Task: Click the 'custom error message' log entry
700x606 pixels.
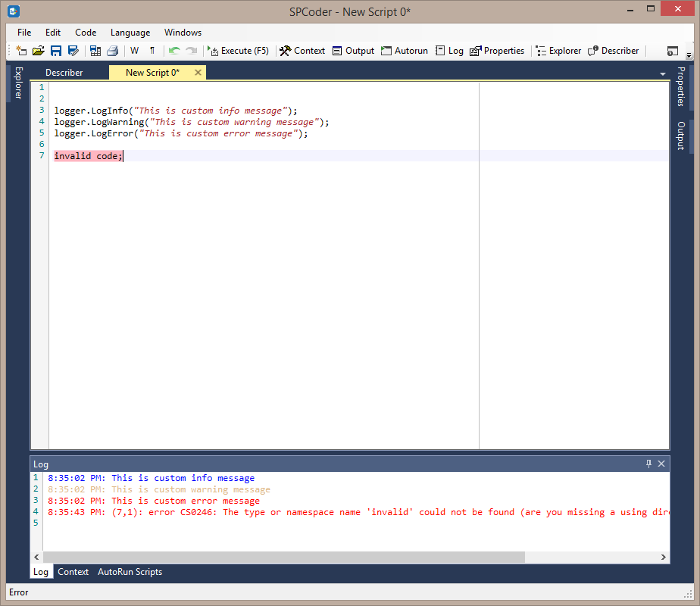Action: (154, 501)
